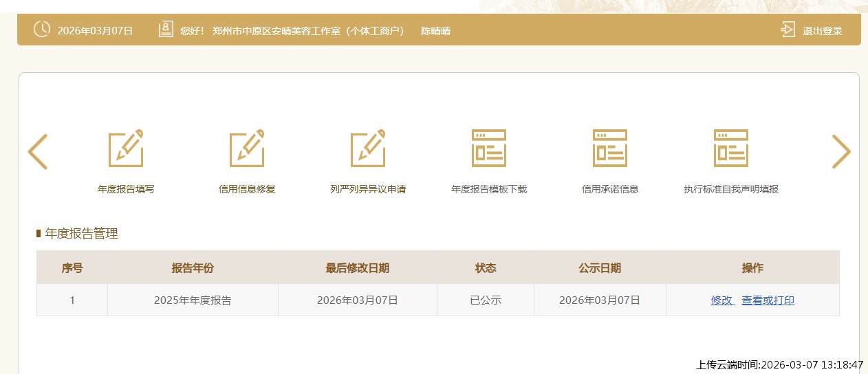Select the 2025年年度报告 table cell
The width and height of the screenshot is (868, 374).
[x=193, y=300]
